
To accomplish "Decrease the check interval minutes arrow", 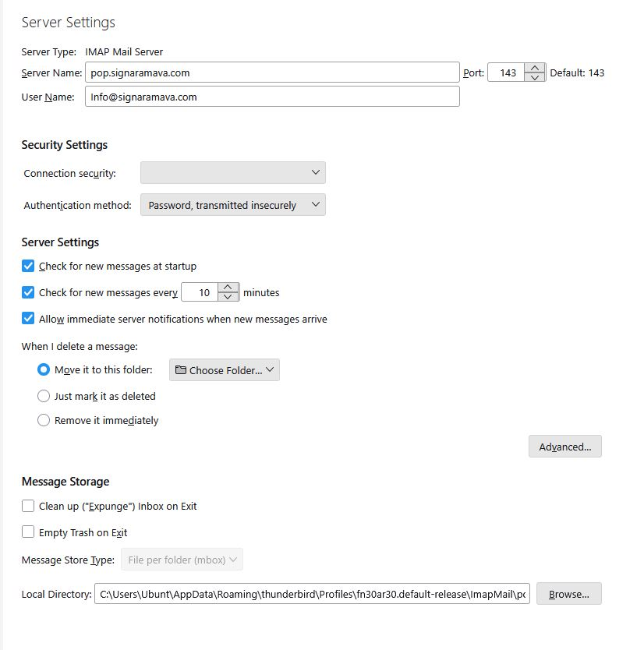I will (228, 297).
